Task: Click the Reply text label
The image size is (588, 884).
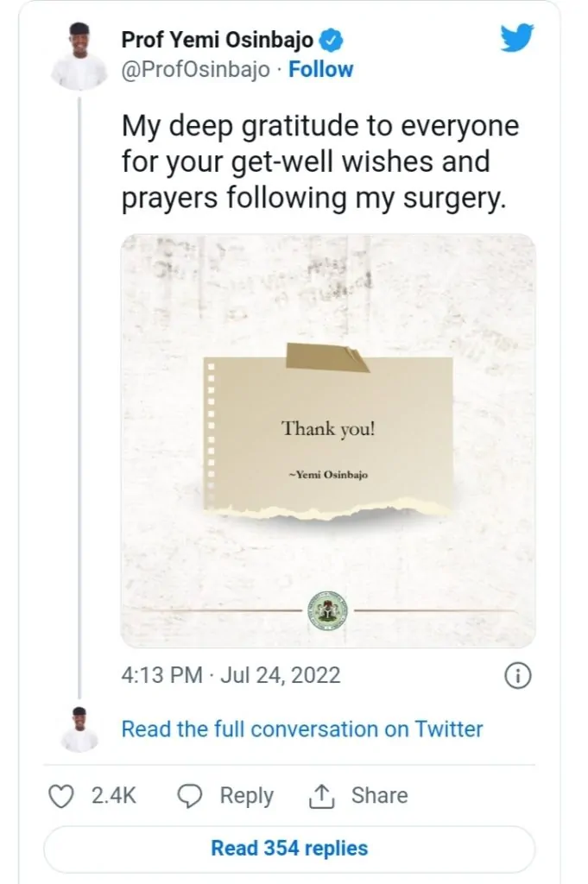Action: 246,796
